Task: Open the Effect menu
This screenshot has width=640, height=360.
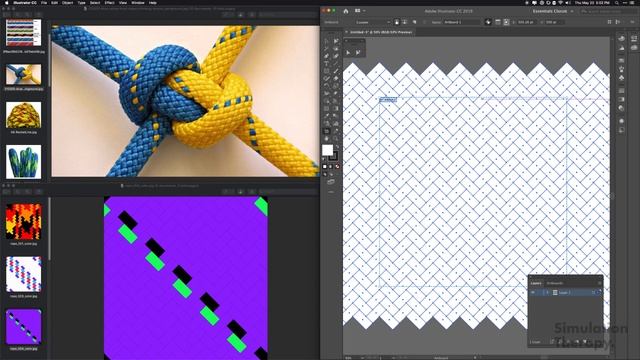Action: pyautogui.click(x=109, y=2)
